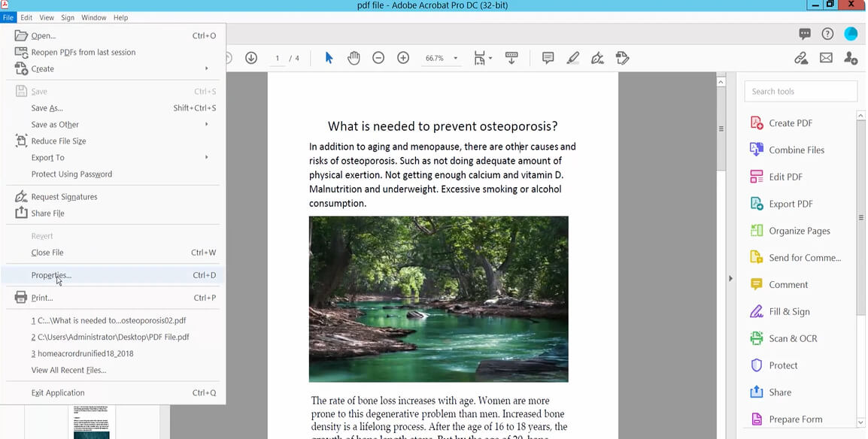
Task: Choose Properties from File menu
Action: click(51, 275)
